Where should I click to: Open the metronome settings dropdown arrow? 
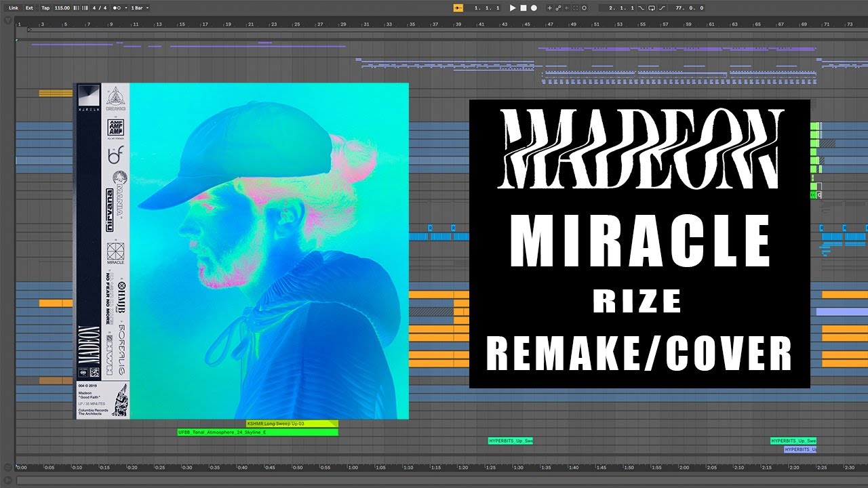[126, 8]
